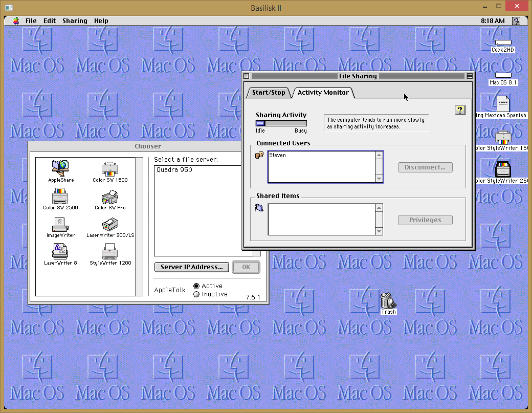Viewport: 532px width, 413px height.
Task: Select the AppleShare icon in Chooser
Action: click(61, 171)
